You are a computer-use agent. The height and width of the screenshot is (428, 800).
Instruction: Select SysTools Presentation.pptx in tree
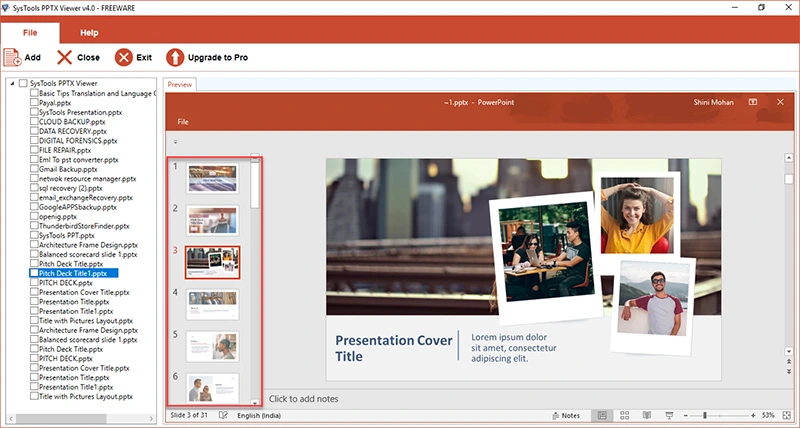(x=81, y=112)
